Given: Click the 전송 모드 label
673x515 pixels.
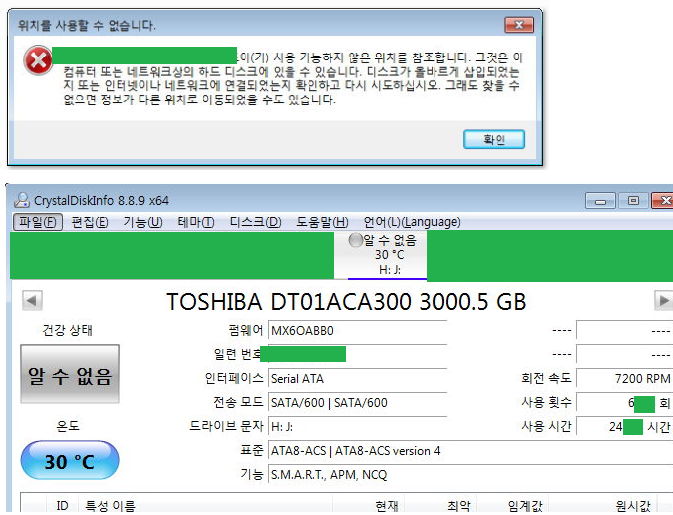Looking at the screenshot, I should pyautogui.click(x=238, y=402).
